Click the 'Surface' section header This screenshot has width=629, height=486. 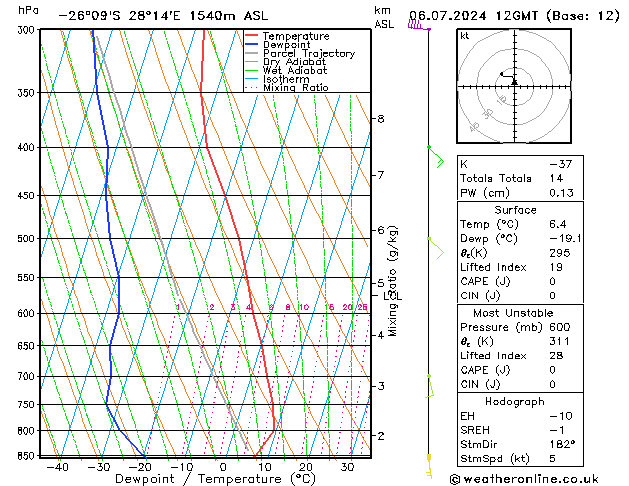(515, 210)
